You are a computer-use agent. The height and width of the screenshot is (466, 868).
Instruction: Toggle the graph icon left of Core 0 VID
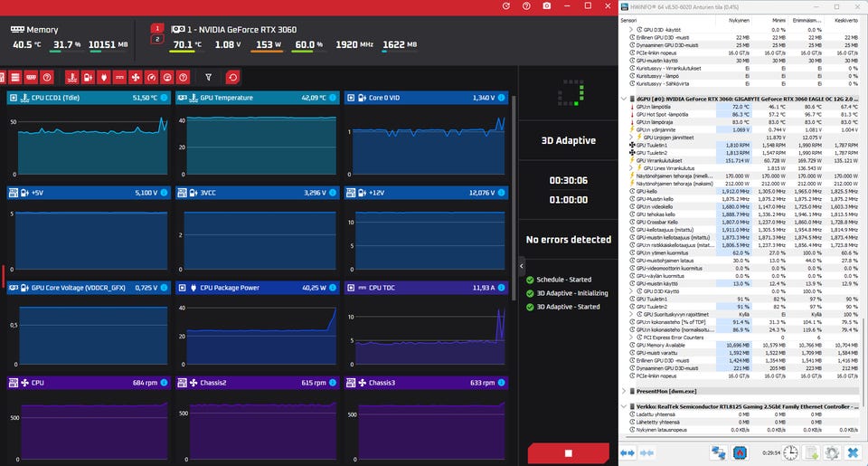pos(351,98)
